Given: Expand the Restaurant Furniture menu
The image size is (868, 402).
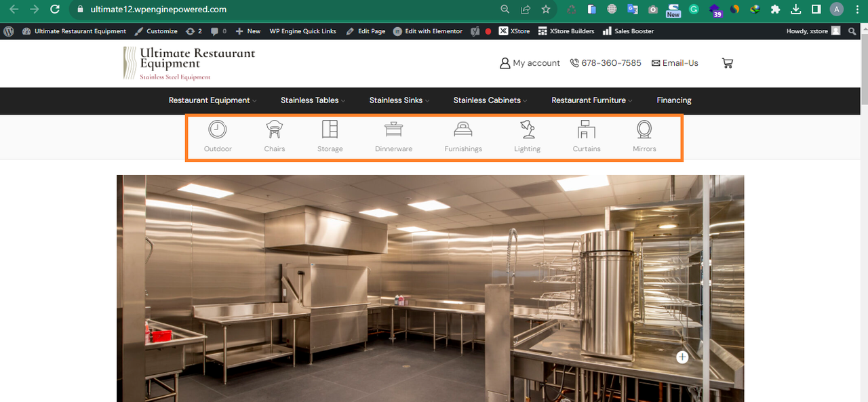Looking at the screenshot, I should [592, 100].
